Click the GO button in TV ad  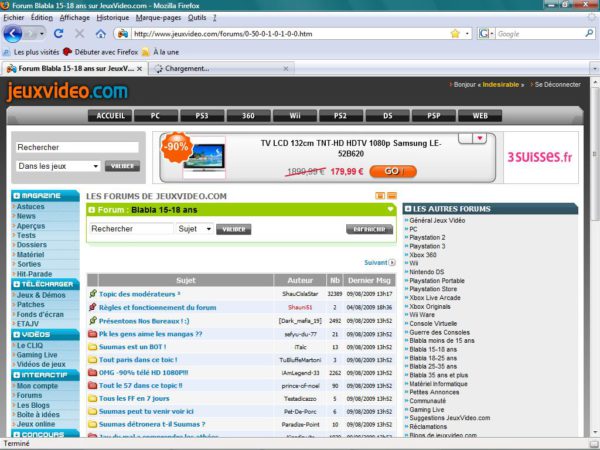(x=393, y=171)
